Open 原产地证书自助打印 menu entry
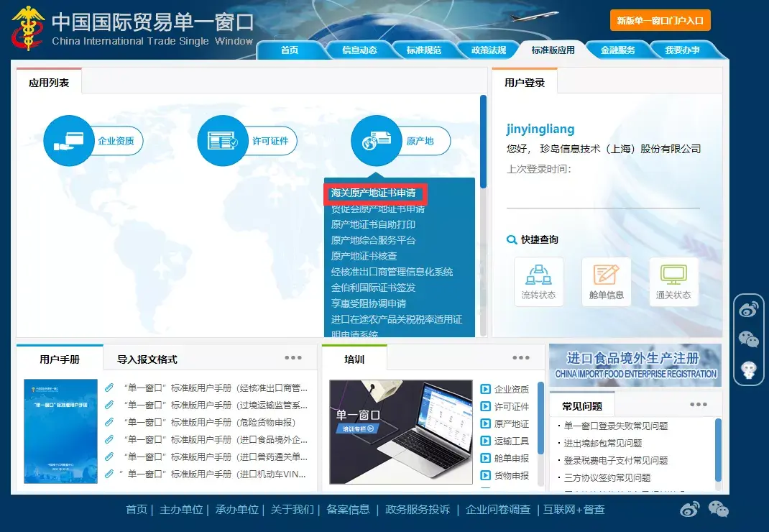The image size is (769, 532). 373,224
